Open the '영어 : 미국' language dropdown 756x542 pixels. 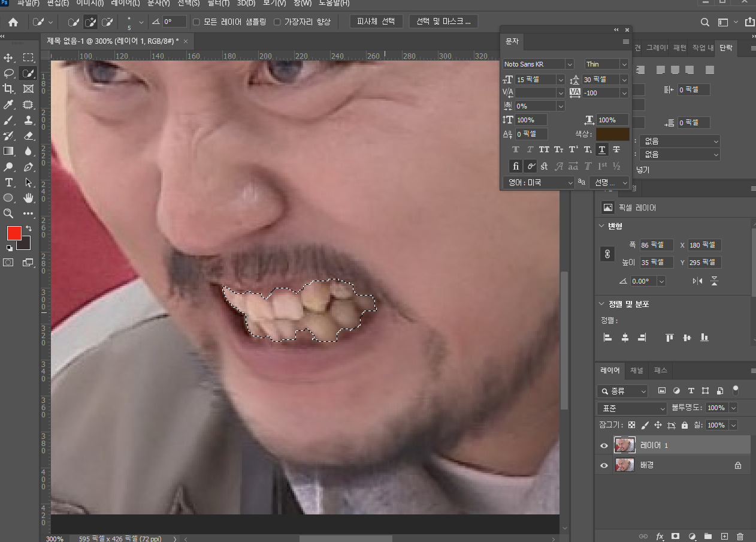point(539,182)
